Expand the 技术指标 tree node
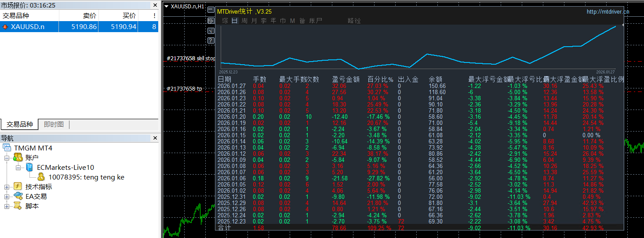 coord(7,187)
